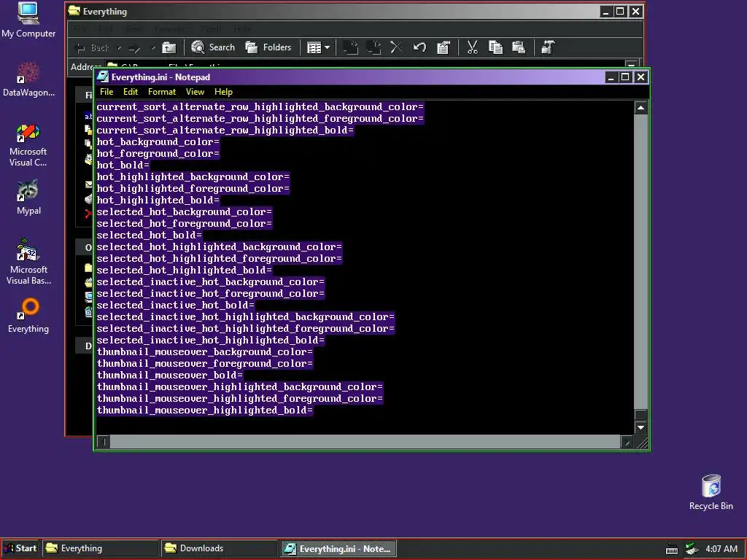Open the Search pane in Everything window

tap(213, 47)
